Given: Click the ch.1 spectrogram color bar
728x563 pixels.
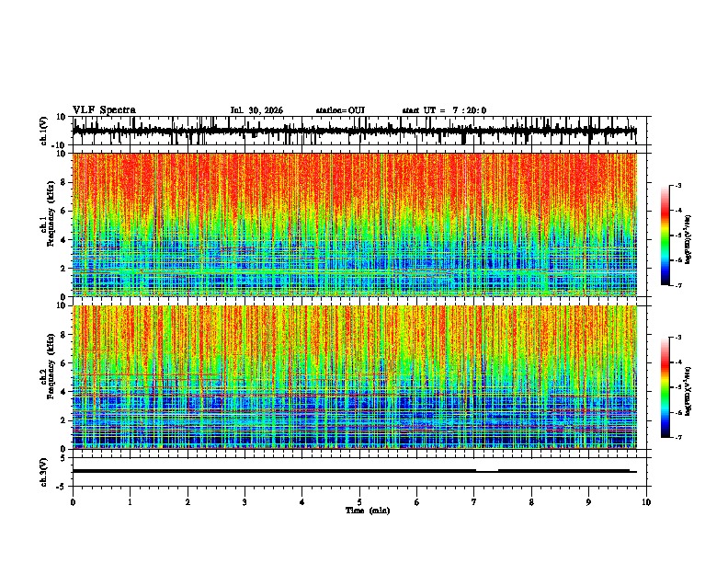Looking at the screenshot, I should click(665, 236).
